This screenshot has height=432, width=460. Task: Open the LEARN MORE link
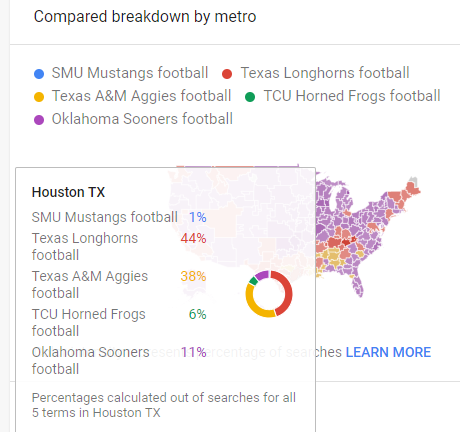[388, 352]
